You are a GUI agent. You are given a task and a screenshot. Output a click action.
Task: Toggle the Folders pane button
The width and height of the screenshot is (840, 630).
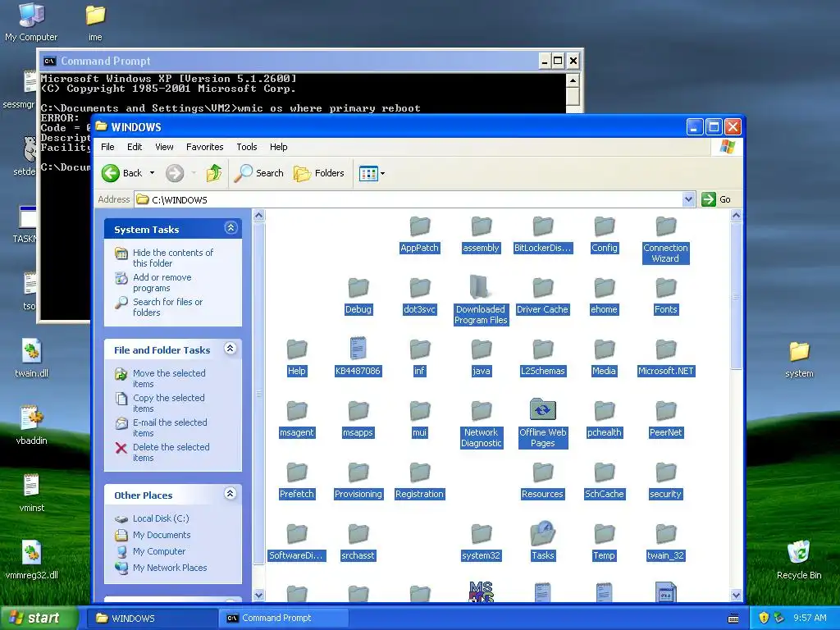[319, 173]
